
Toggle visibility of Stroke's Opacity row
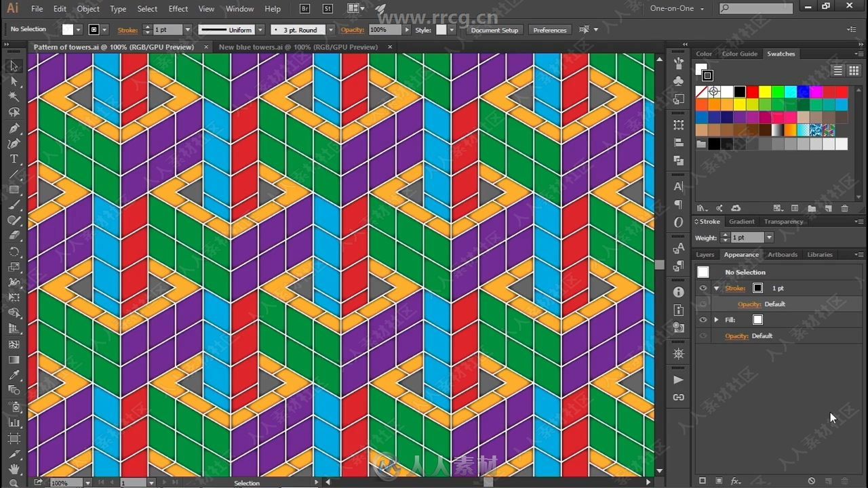click(703, 304)
